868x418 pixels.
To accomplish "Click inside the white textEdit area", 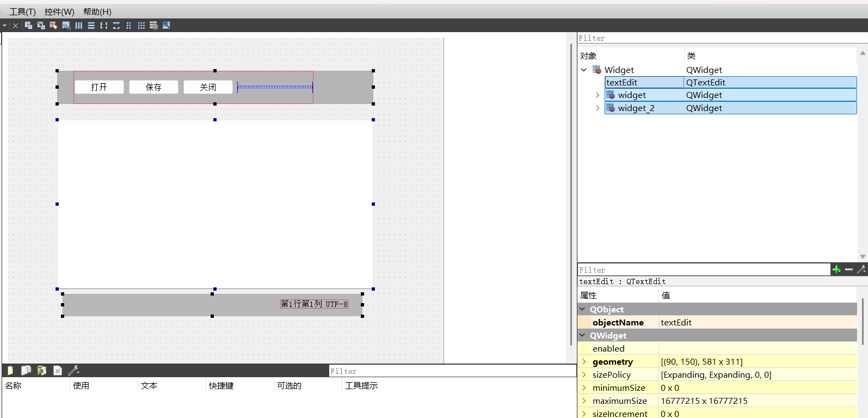I will 215,204.
